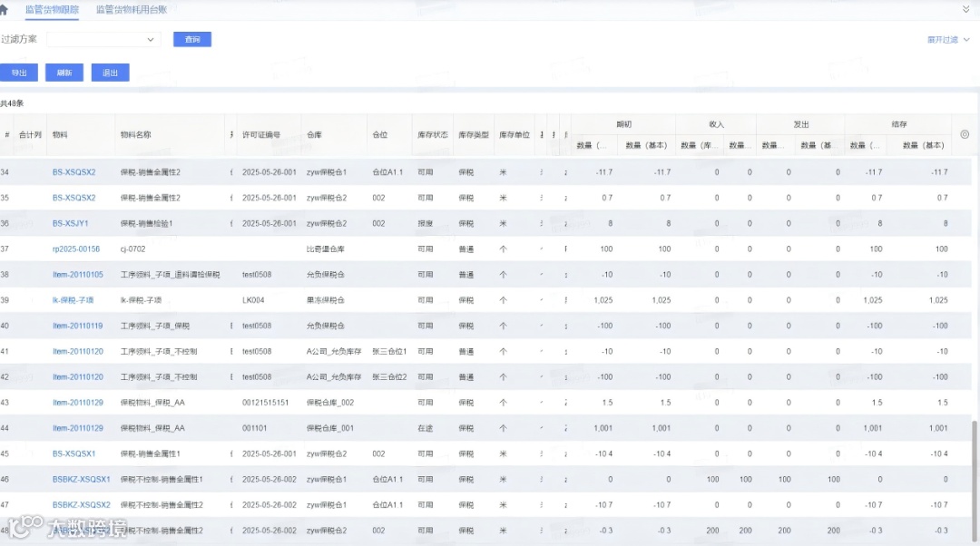
Task: Expand the 展开过滤 filter panel
Action: tap(948, 39)
